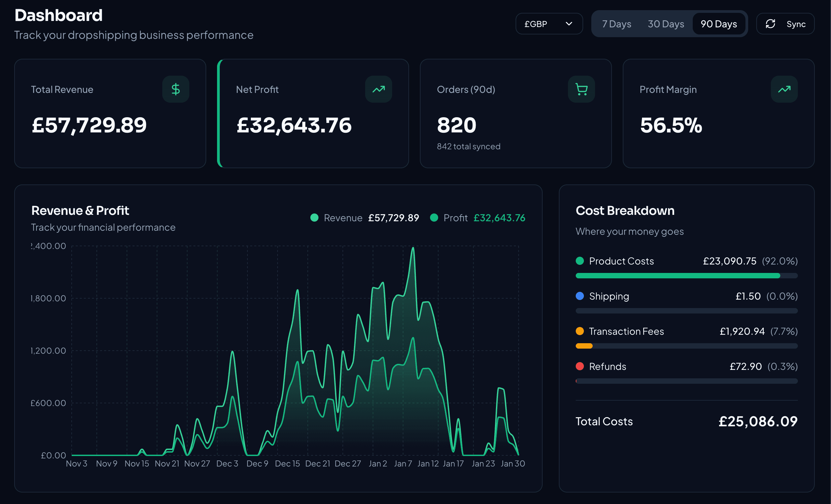This screenshot has width=831, height=504.
Task: Expand the currency selector chevron
Action: click(569, 24)
